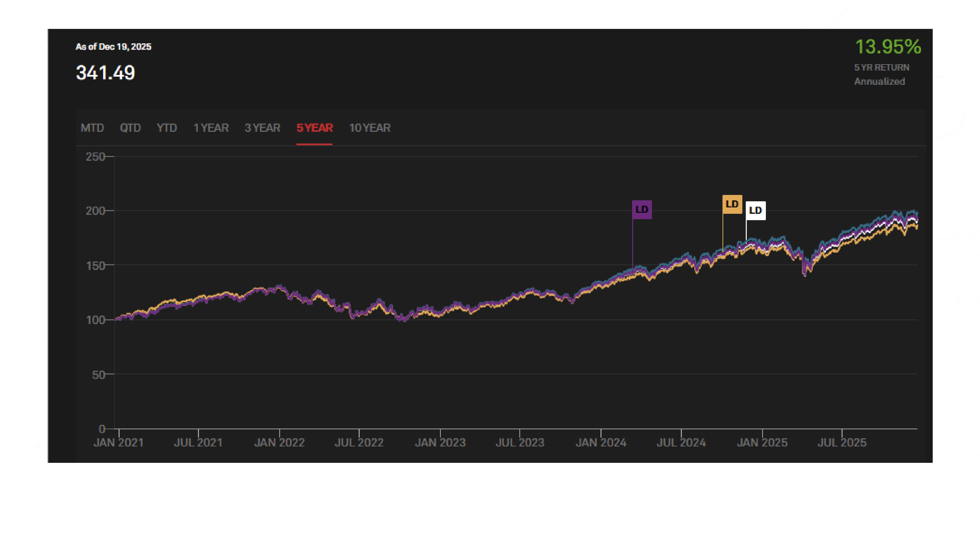Click the 100 y-axis gridline label

click(x=95, y=320)
